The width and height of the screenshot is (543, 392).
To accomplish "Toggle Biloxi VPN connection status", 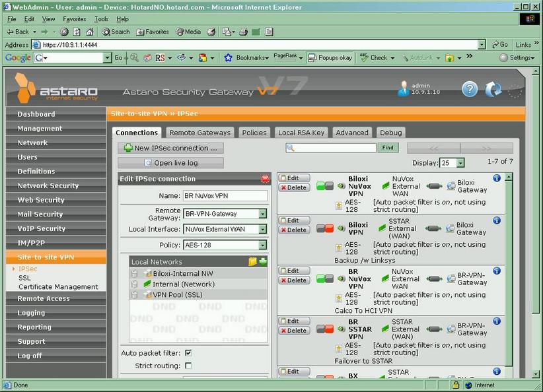I will pos(325,228).
